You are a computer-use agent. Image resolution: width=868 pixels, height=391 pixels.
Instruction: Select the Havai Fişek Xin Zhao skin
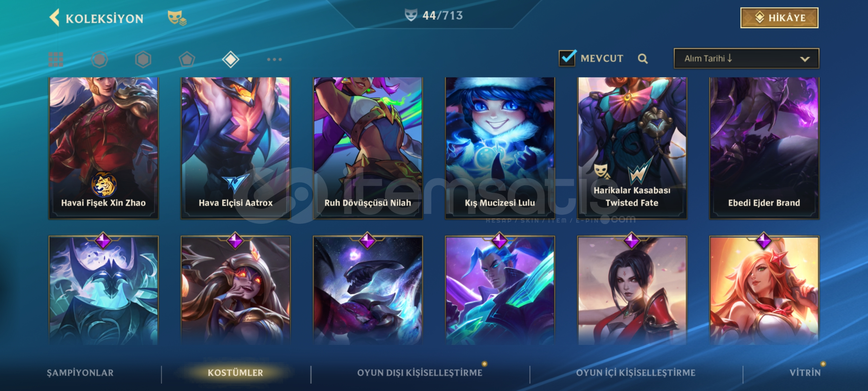pyautogui.click(x=103, y=148)
